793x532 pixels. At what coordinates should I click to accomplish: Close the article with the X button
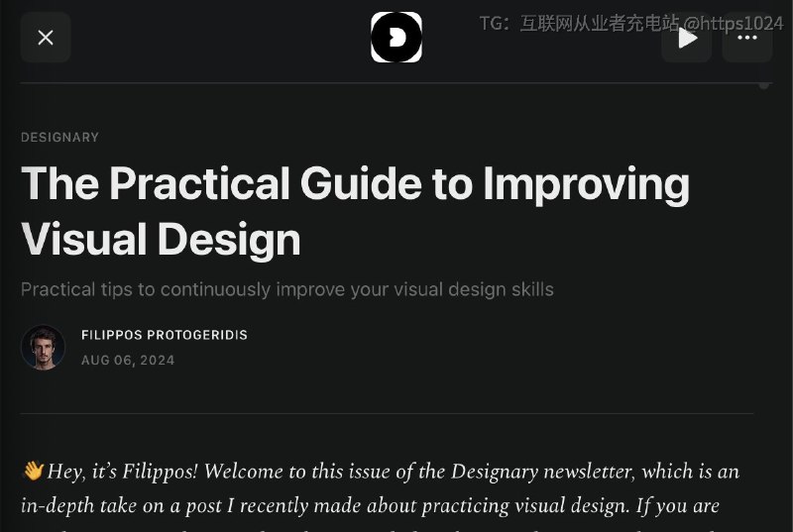pos(46,38)
